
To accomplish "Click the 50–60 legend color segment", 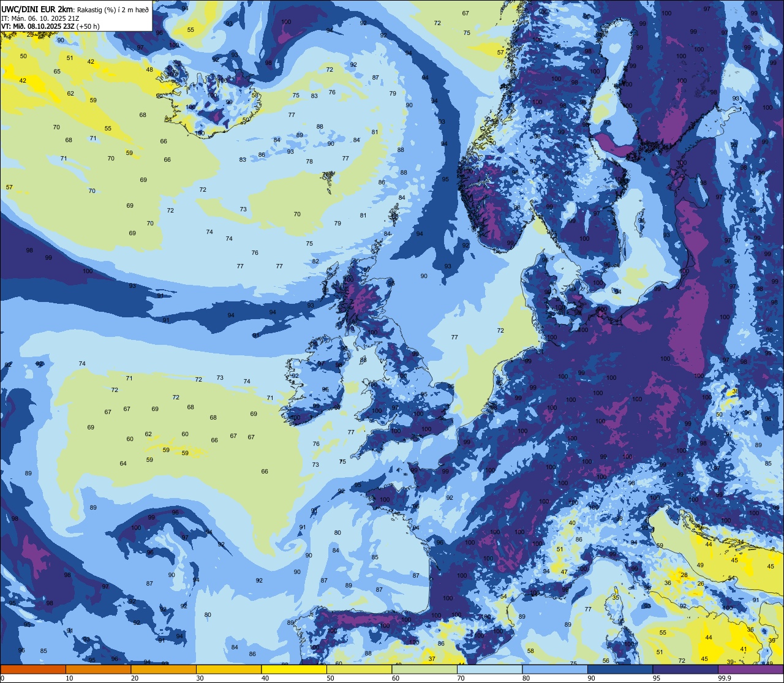I will pos(359,670).
